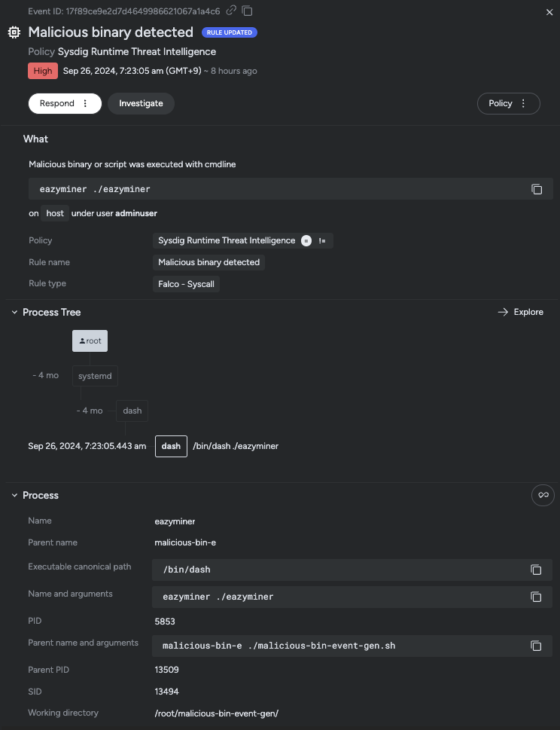Click the RULE UPDATED badge
Image resolution: width=560 pixels, height=730 pixels.
click(230, 32)
